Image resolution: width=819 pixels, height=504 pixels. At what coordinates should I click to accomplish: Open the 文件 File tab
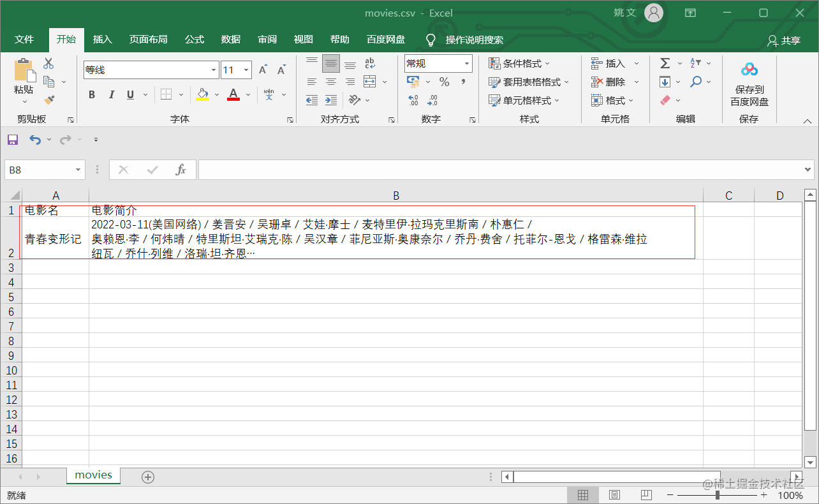pyautogui.click(x=24, y=40)
